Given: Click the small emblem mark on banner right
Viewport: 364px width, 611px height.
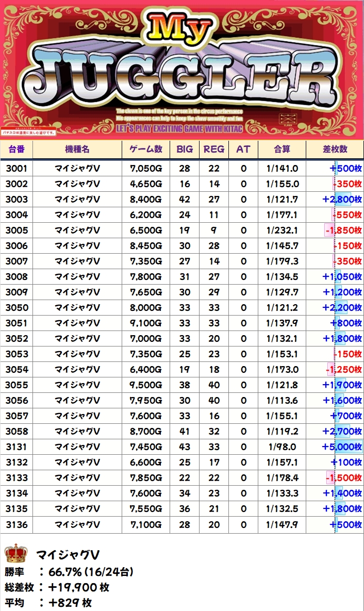Looking at the screenshot, I should (x=288, y=119).
